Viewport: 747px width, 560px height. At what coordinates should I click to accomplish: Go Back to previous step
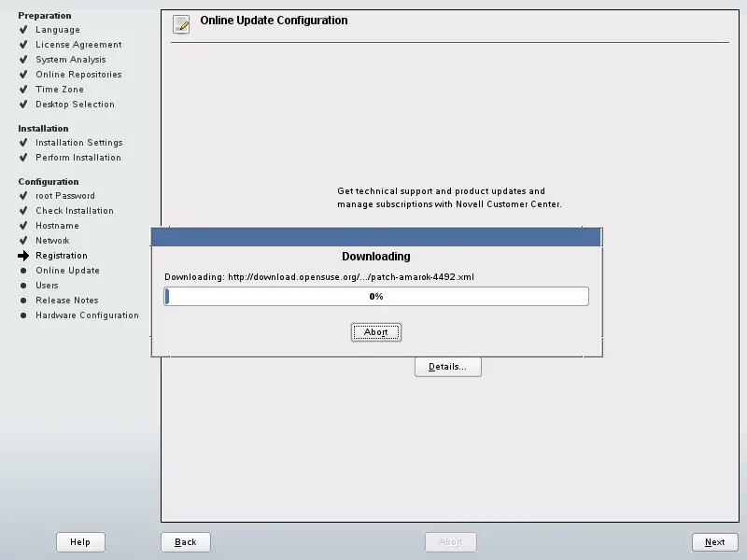185,542
